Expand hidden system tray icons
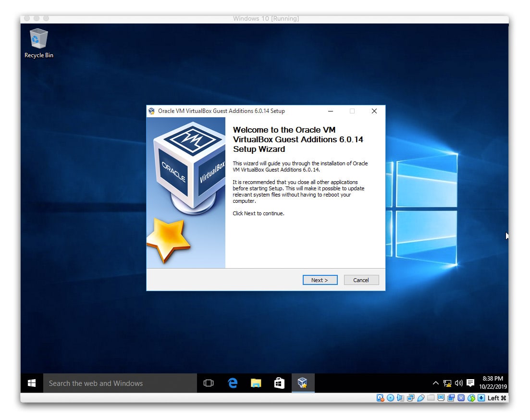This screenshot has height=420, width=530. [x=435, y=383]
